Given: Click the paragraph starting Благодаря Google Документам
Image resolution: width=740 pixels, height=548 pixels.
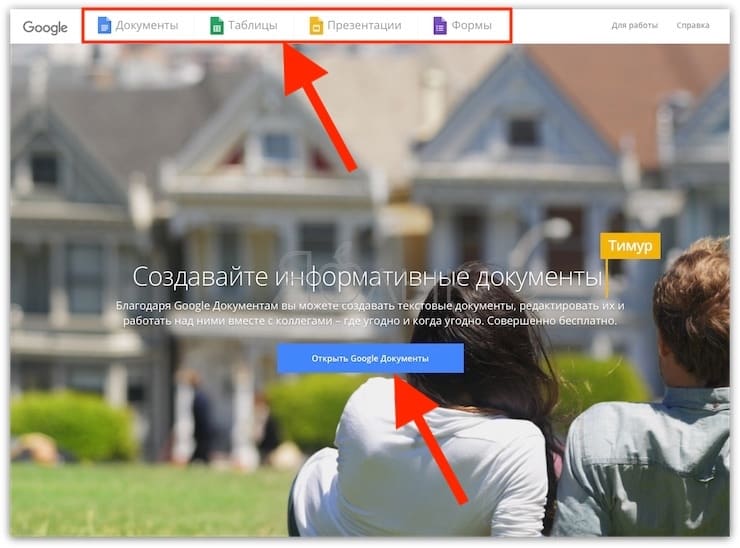Looking at the screenshot, I should [370, 313].
